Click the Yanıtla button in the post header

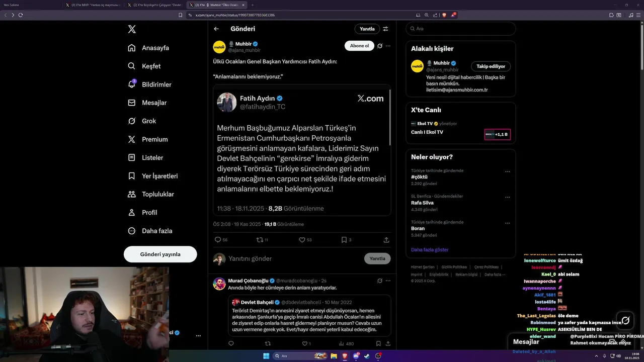coord(367,29)
